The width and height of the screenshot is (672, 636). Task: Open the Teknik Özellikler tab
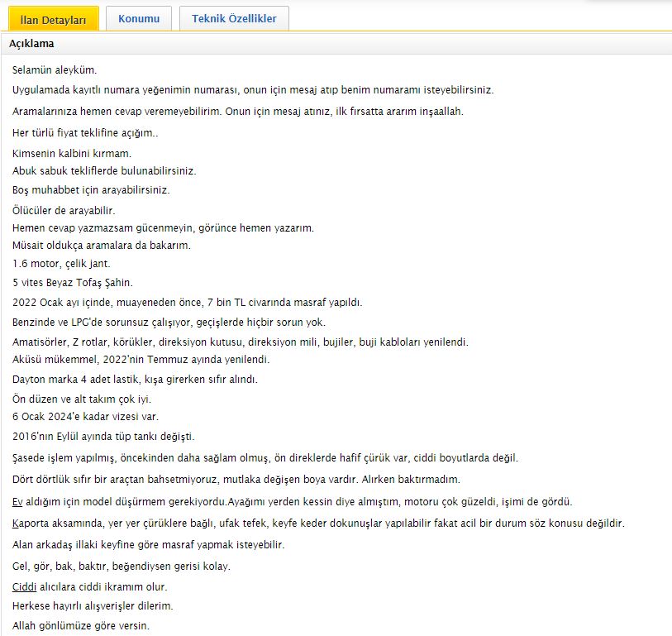234,18
